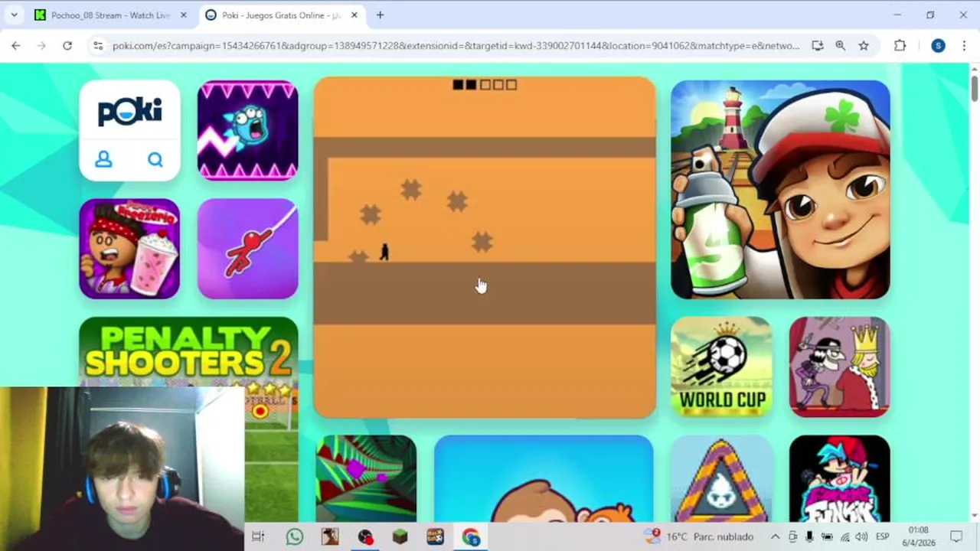Screen dimensions: 980x551
Task: Open the king and thief game thumbnail
Action: [839, 367]
